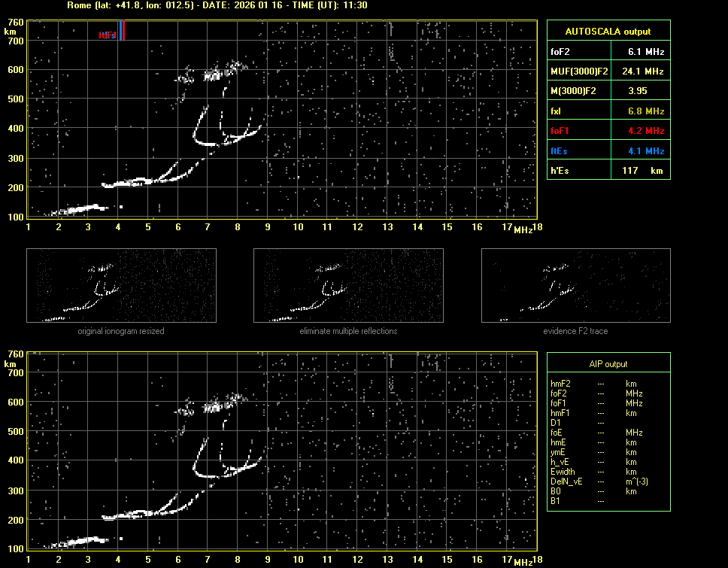Click the blue ftEs marker line on top ionogram
The width and height of the screenshot is (728, 568).
coord(120,30)
